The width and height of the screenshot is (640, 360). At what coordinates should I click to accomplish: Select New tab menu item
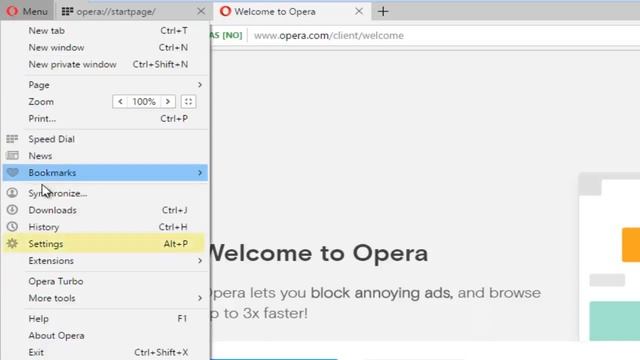tap(106, 31)
